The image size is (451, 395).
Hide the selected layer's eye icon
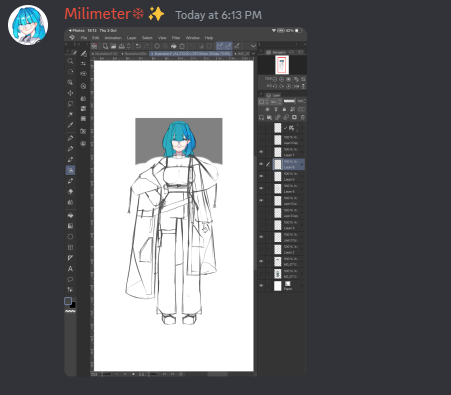click(261, 164)
